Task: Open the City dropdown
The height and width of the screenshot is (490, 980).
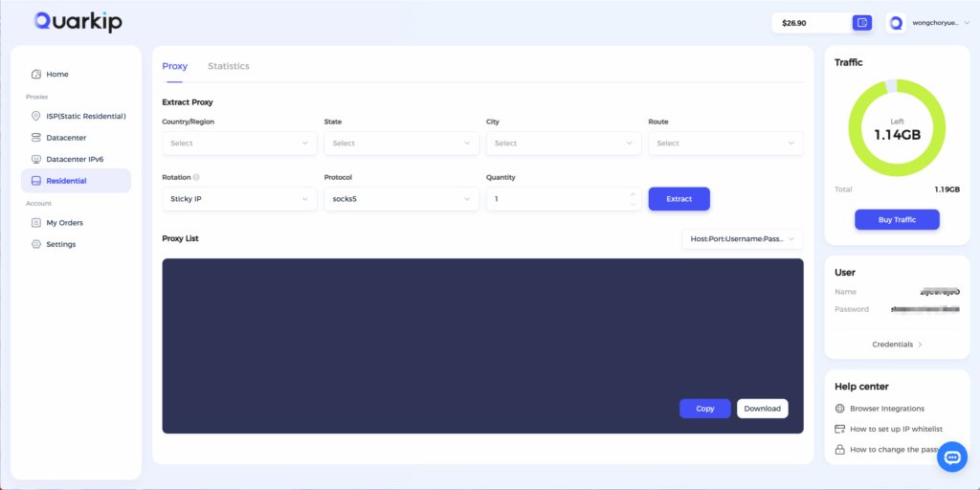Action: 564,144
